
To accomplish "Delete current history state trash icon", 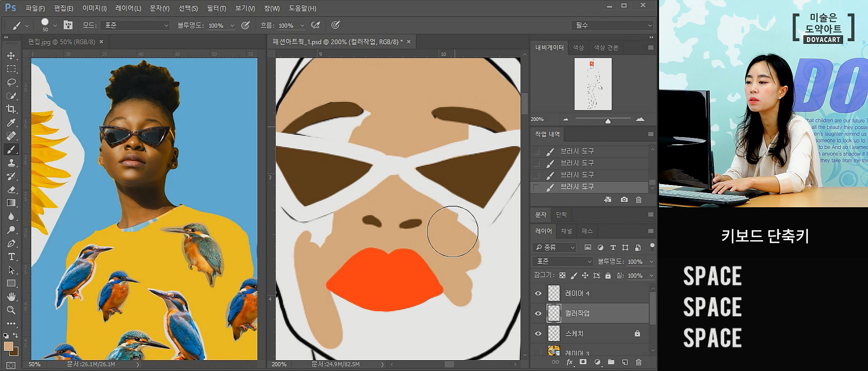I will (x=638, y=200).
